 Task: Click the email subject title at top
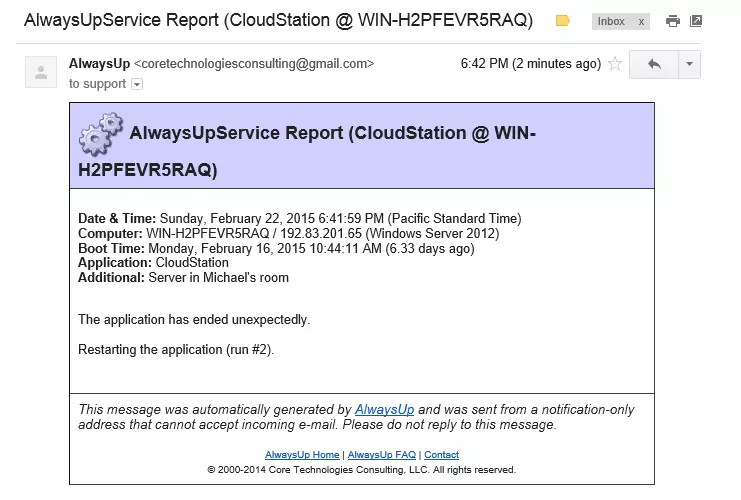(x=278, y=20)
